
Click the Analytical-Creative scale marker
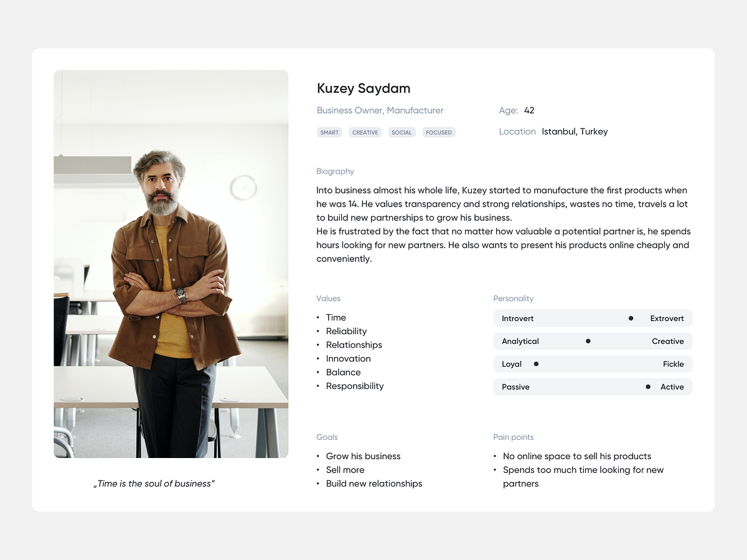(x=588, y=341)
